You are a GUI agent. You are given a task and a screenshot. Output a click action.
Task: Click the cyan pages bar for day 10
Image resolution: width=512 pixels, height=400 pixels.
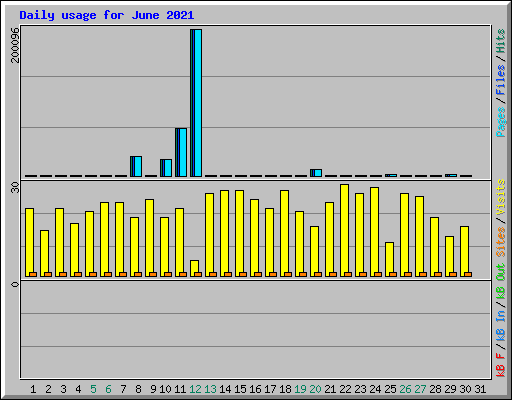(168, 168)
